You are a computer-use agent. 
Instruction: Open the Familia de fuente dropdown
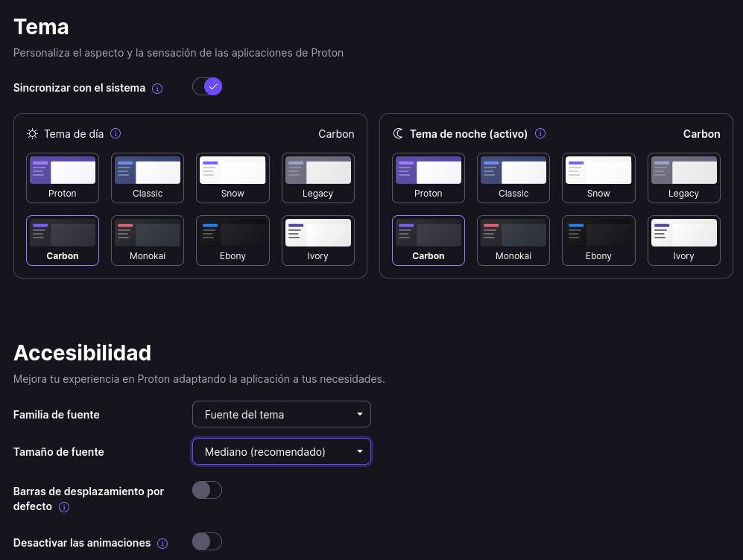click(282, 414)
